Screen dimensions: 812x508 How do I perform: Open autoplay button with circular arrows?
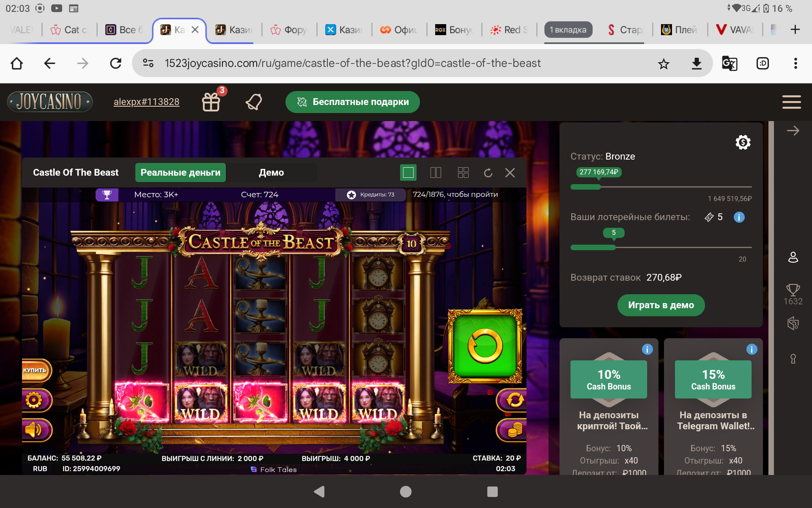[513, 400]
